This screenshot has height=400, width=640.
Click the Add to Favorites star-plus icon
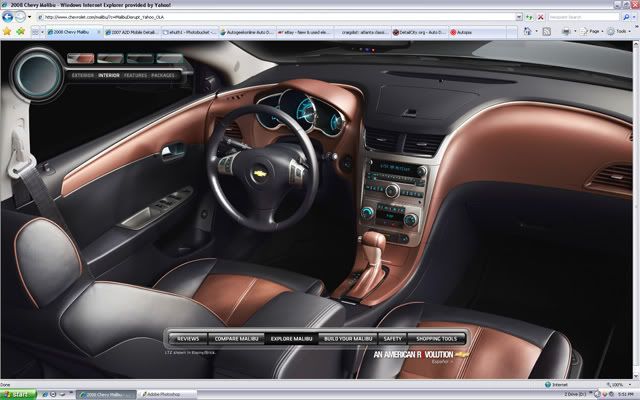(20, 31)
